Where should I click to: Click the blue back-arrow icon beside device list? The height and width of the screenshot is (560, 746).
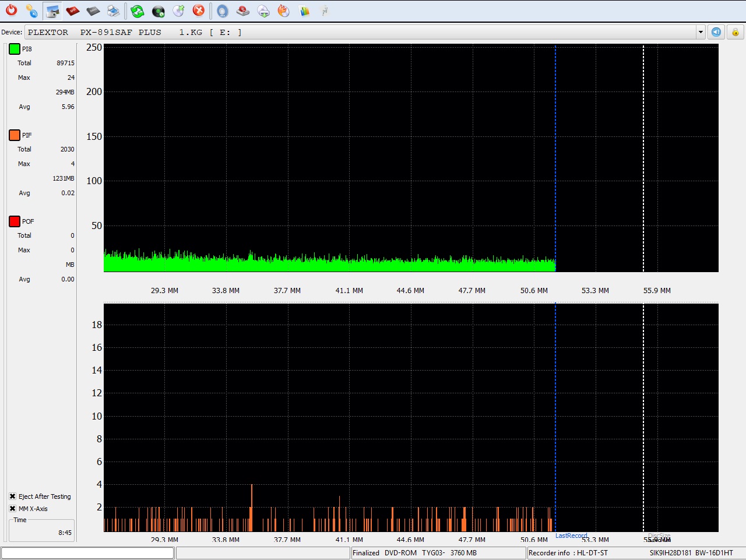716,32
